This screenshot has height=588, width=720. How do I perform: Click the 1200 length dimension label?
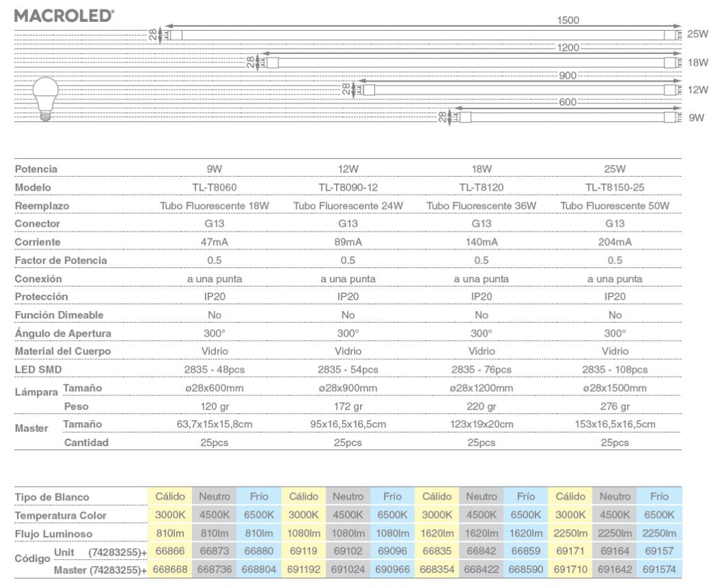(568, 48)
